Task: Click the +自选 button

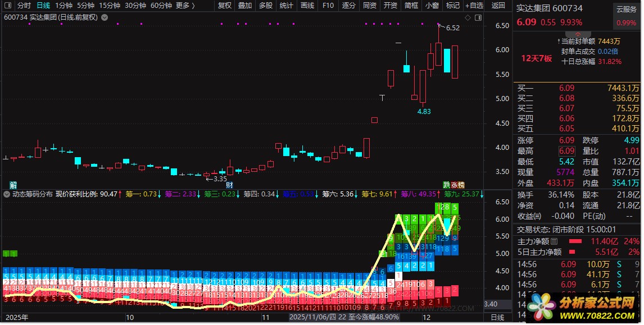Action: 473,6
